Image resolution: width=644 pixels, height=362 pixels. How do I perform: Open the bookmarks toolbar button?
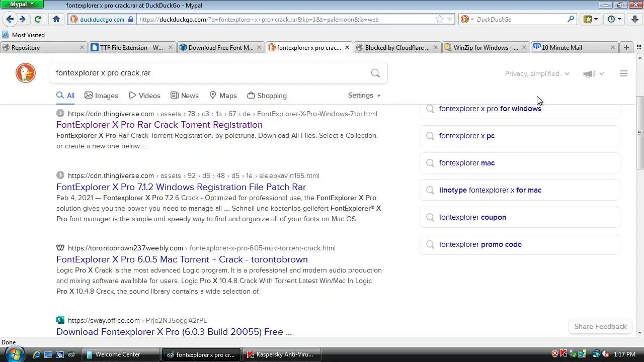pos(590,19)
